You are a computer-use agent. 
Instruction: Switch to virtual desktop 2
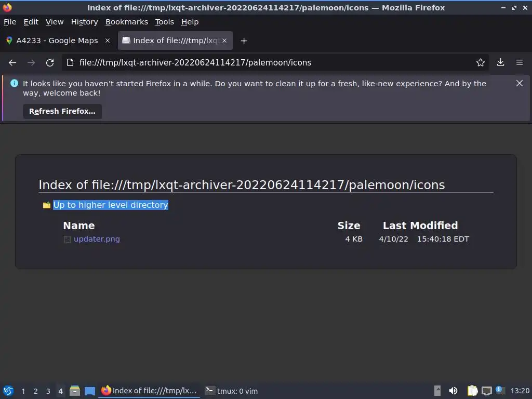point(36,391)
